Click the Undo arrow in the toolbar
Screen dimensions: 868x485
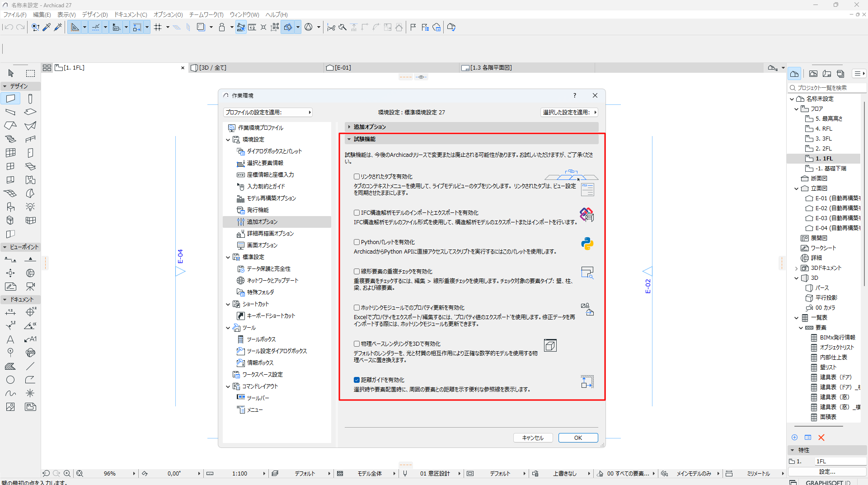point(9,27)
